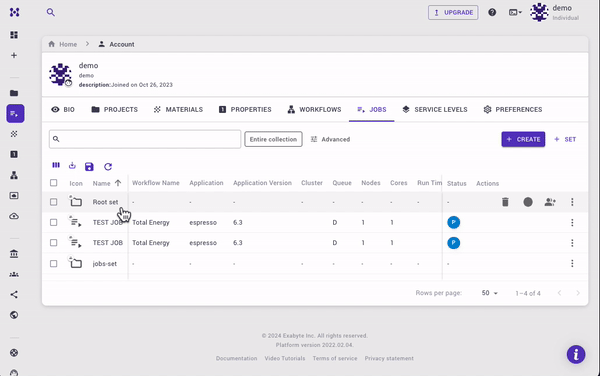The width and height of the screenshot is (600, 376).
Task: Click the share users icon on Root set row
Action: 550,202
